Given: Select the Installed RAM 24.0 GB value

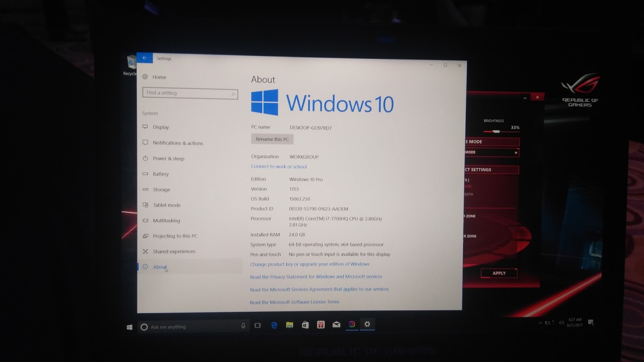Looking at the screenshot, I should click(x=297, y=235).
